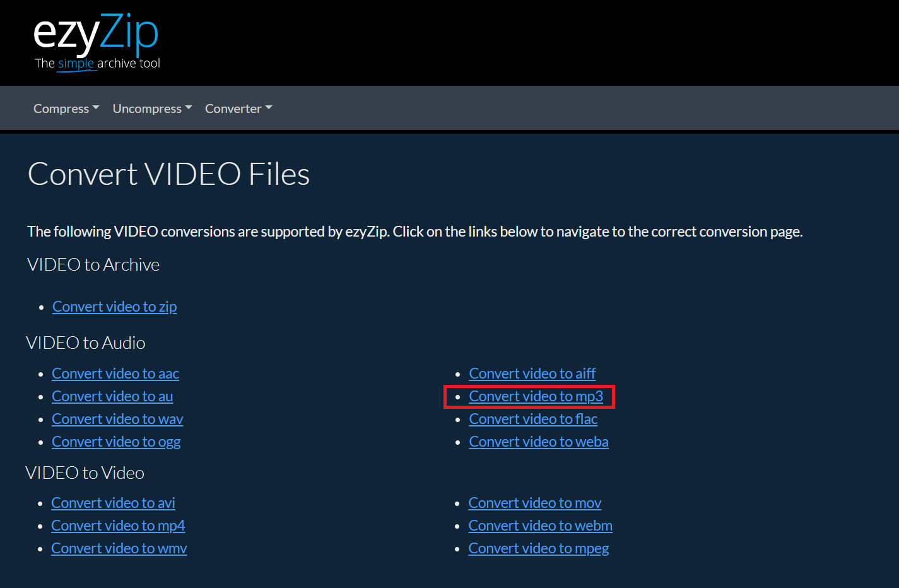
Task: Open the Convert video to au link
Action: (112, 396)
